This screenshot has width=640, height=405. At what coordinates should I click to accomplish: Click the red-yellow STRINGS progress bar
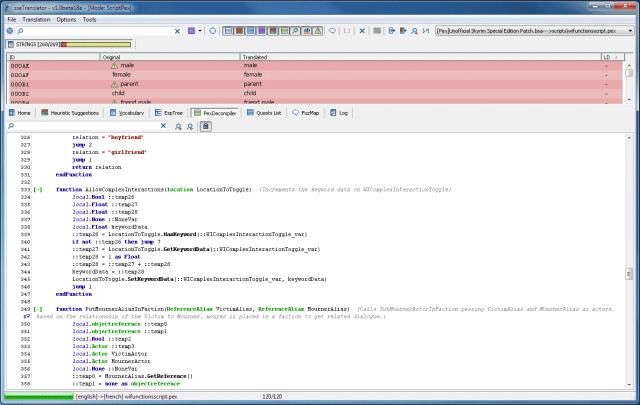click(x=96, y=44)
